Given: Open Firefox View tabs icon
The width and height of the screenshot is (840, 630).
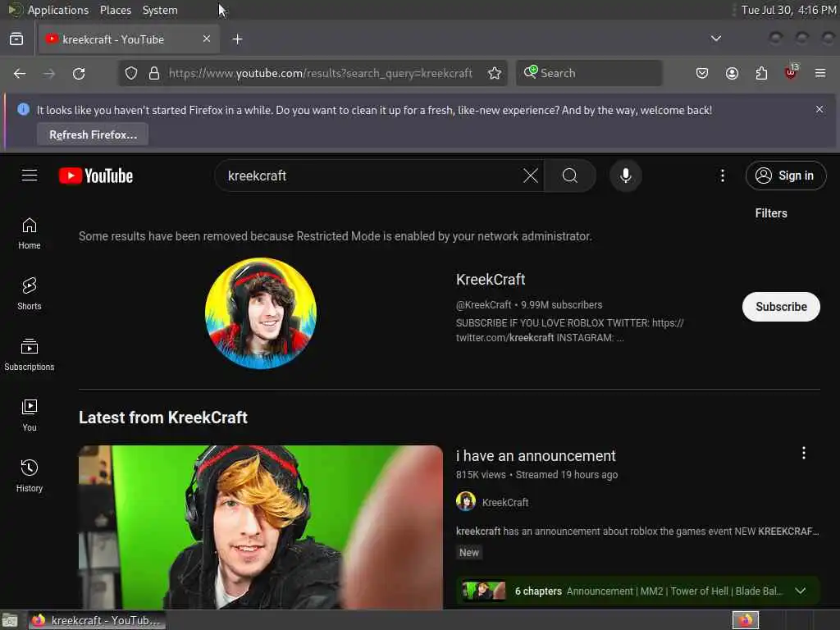Looking at the screenshot, I should pos(16,39).
